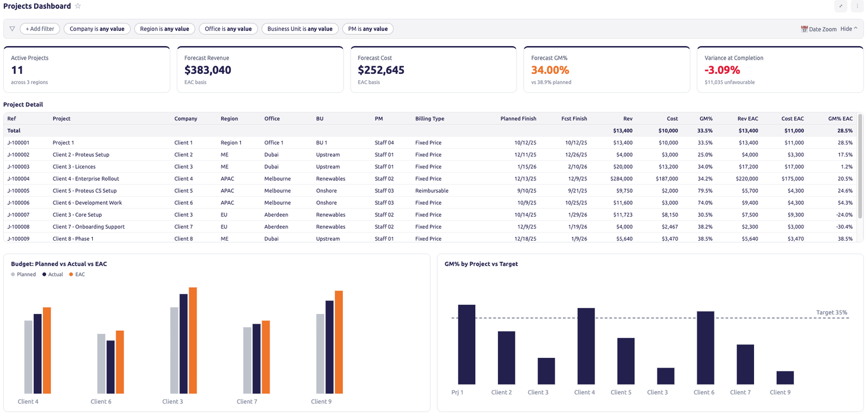This screenshot has height=416, width=868.
Task: Toggle the Actual series in legend
Action: click(53, 274)
